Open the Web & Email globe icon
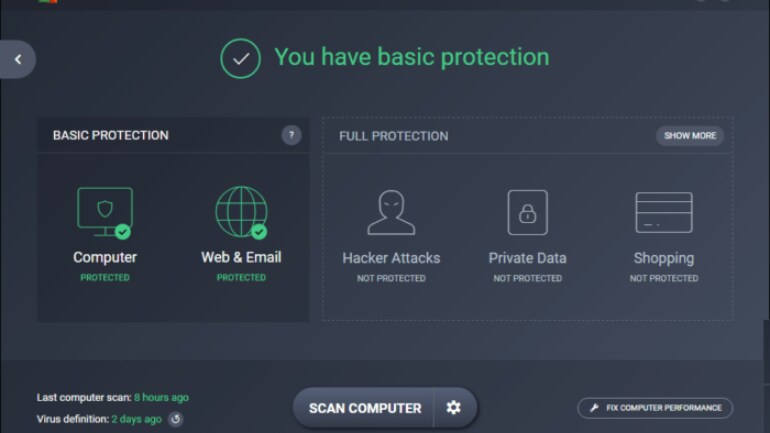 click(x=241, y=212)
